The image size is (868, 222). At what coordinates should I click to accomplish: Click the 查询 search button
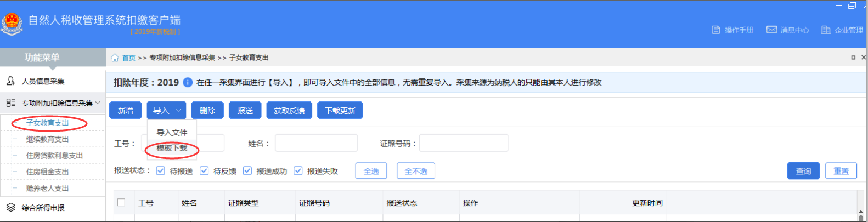pos(803,172)
